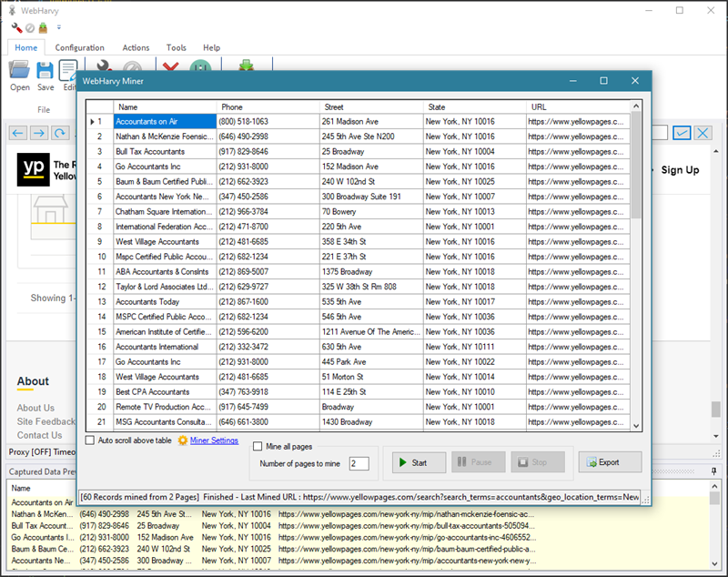Click the Export button
The image size is (728, 577).
pos(610,462)
